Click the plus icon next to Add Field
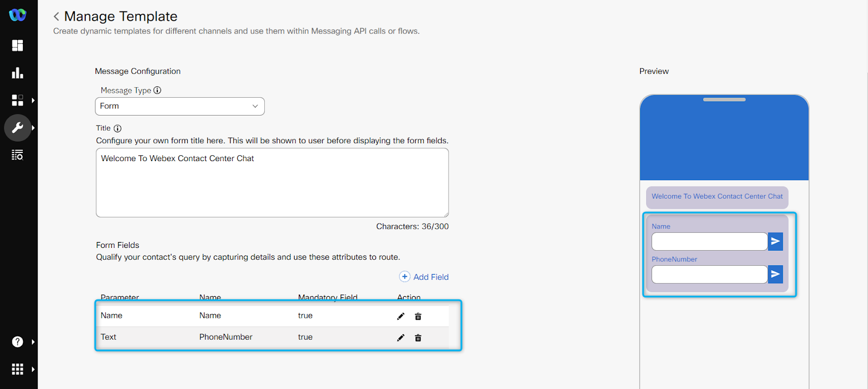The width and height of the screenshot is (868, 389). click(x=405, y=277)
